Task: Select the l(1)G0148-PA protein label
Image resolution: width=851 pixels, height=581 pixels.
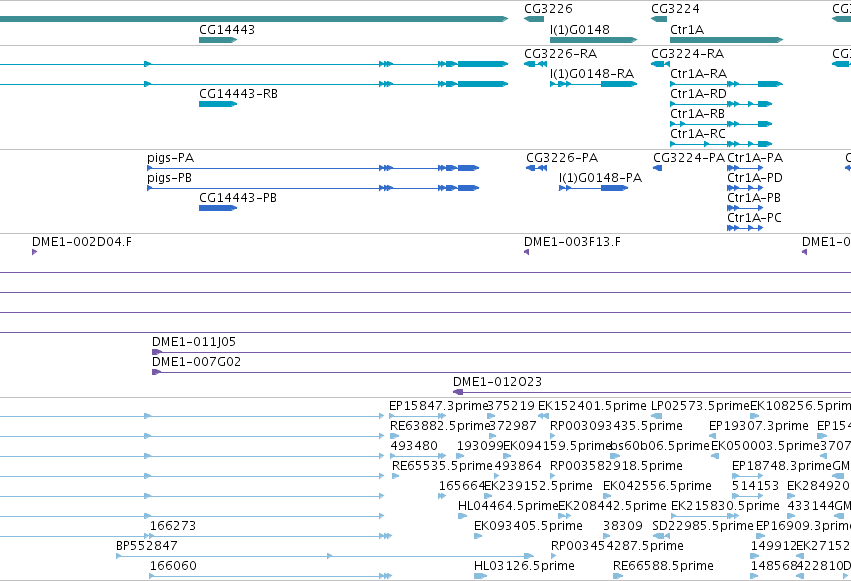Action: click(x=600, y=178)
